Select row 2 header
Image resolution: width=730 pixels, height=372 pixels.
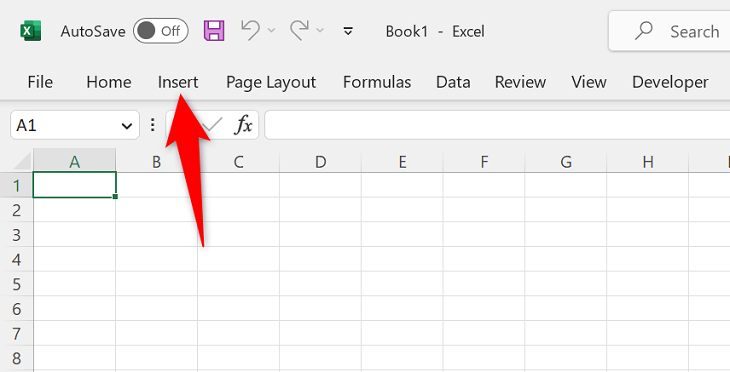tap(17, 210)
